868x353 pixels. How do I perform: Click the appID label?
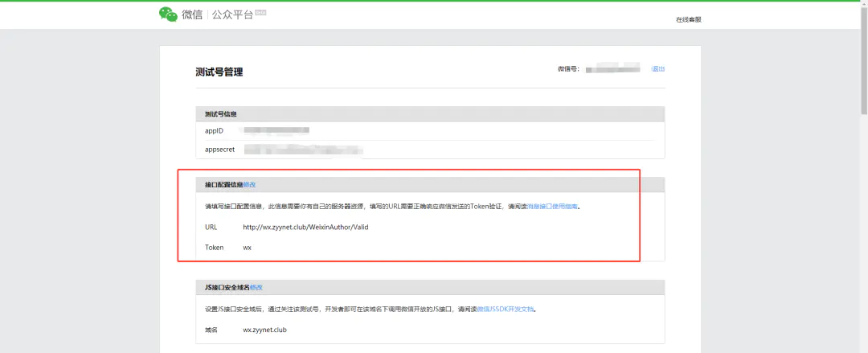click(x=214, y=131)
